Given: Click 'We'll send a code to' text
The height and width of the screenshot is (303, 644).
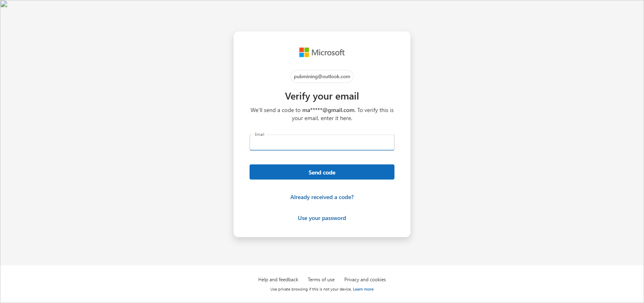Looking at the screenshot, I should click(x=275, y=110).
